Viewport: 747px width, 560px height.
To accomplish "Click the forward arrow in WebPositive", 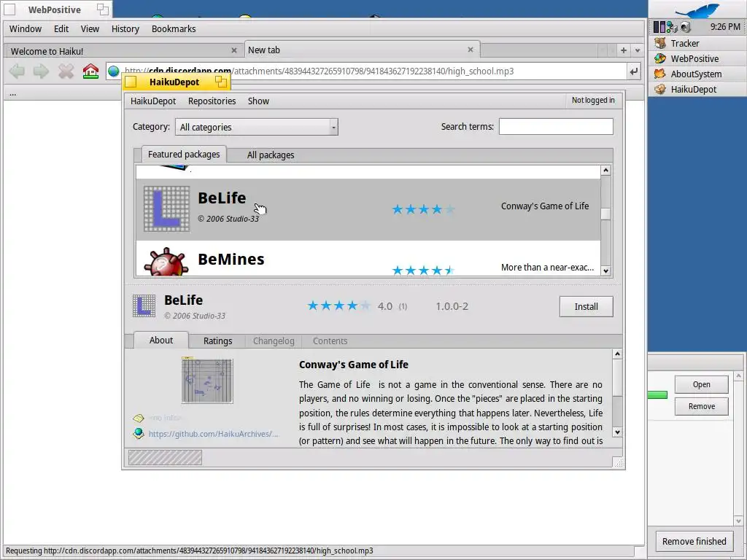I will tap(42, 71).
